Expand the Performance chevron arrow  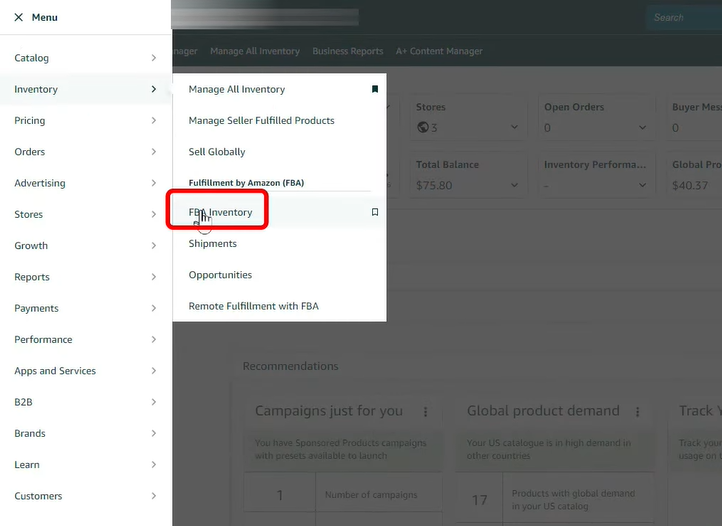click(x=154, y=339)
